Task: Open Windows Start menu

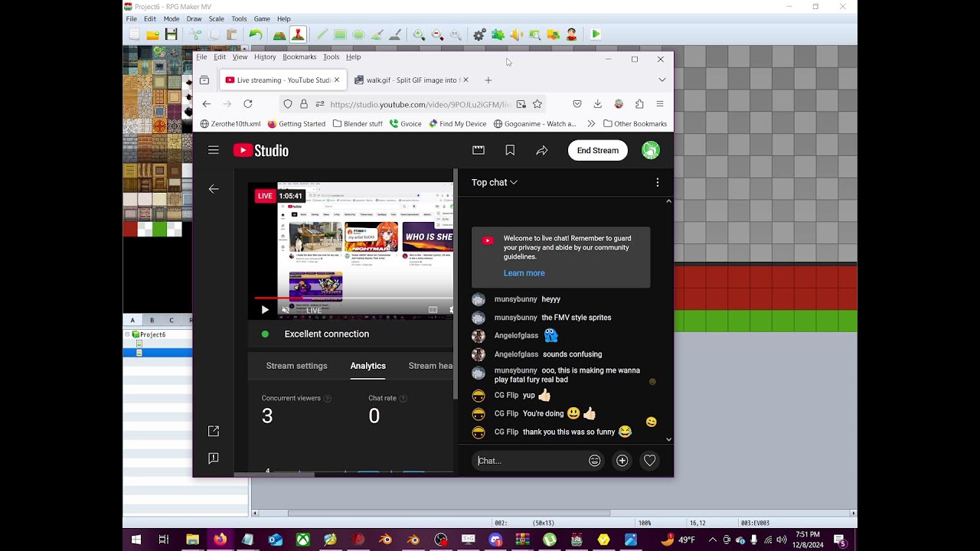Action: click(136, 540)
